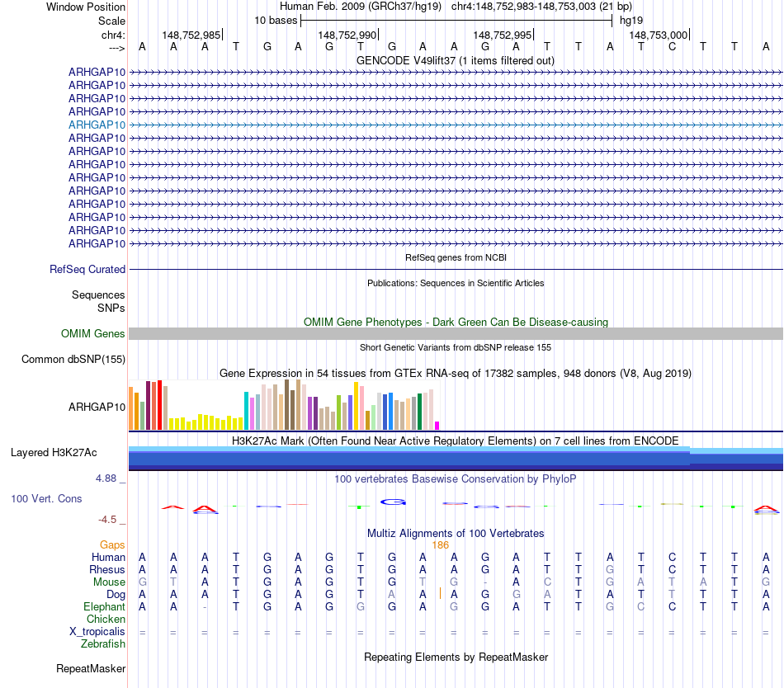Select the Rhesus alignment row label
The width and height of the screenshot is (784, 688).
(x=107, y=569)
